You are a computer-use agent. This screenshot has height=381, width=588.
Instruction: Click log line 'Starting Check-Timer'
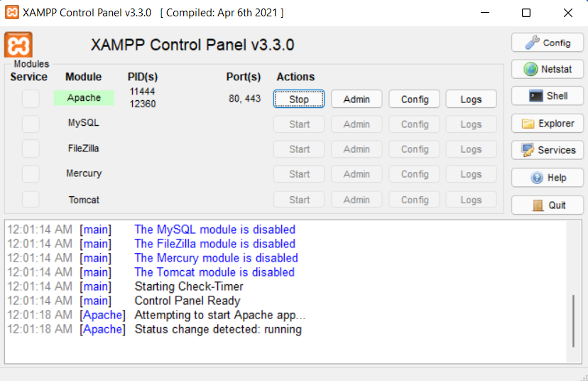189,286
